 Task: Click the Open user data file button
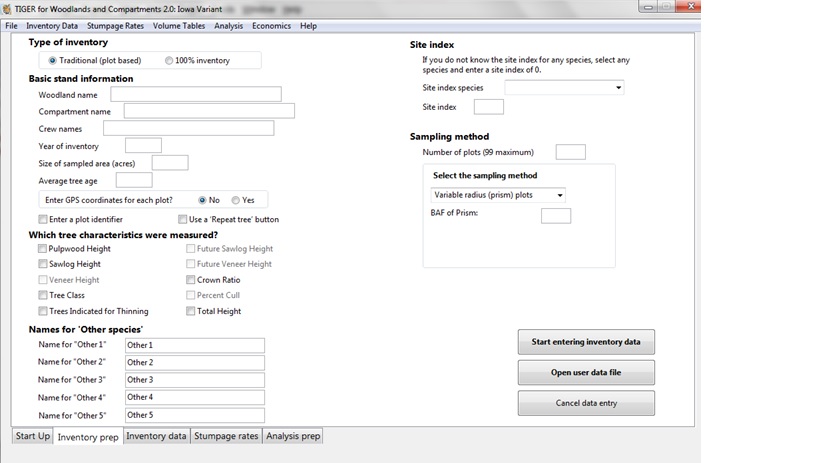[x=586, y=372]
